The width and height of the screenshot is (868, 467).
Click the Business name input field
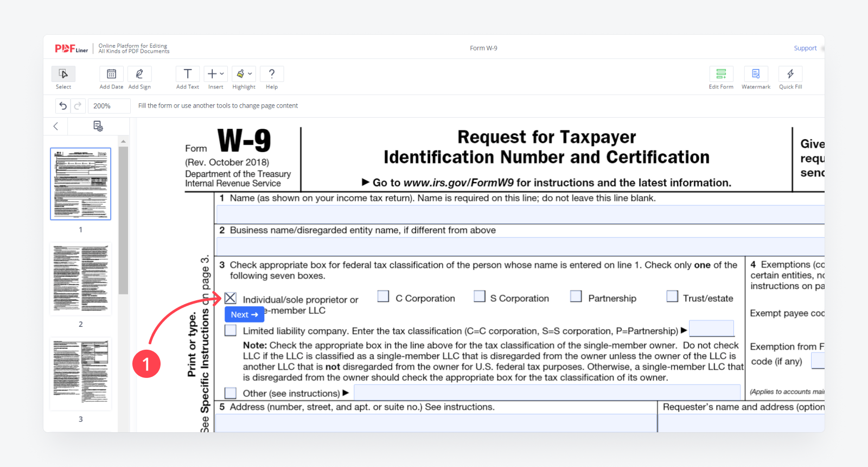(520, 246)
